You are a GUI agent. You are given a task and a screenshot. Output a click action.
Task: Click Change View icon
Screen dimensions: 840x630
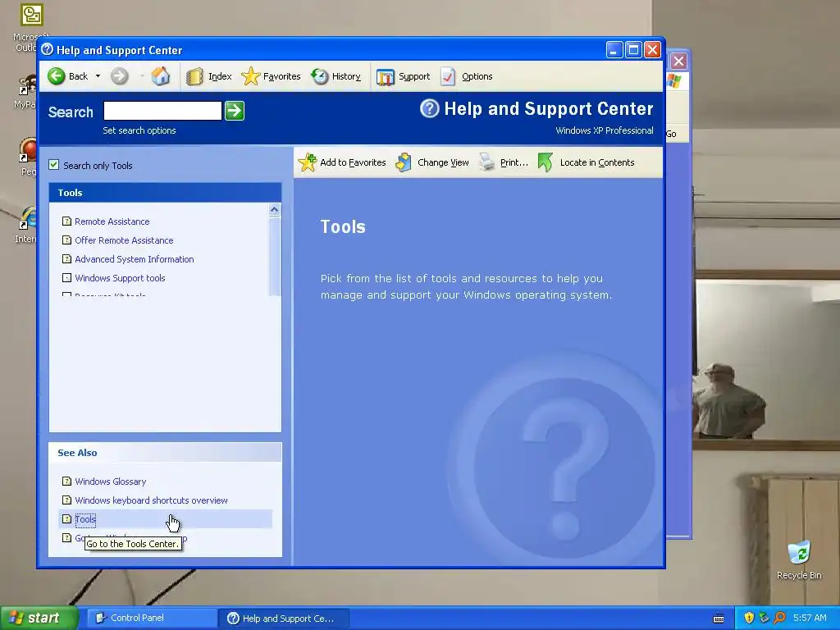[x=404, y=162]
